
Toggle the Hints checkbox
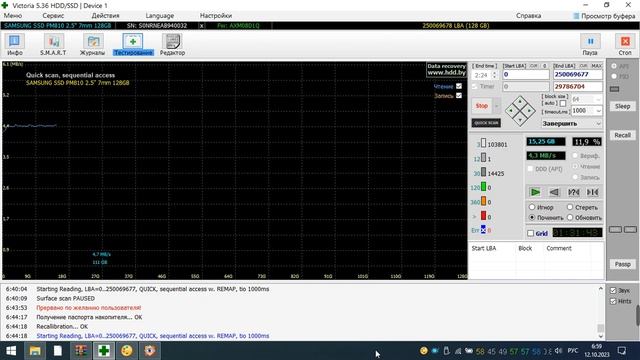tap(613, 301)
